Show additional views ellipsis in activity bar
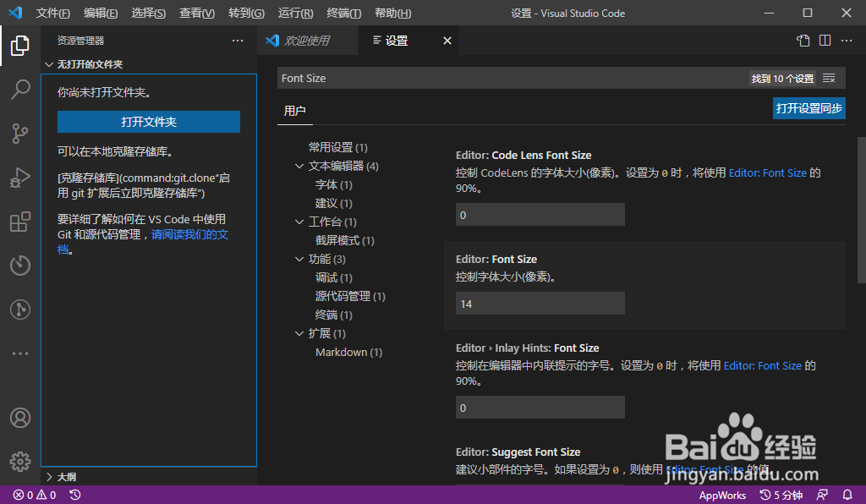Image resolution: width=866 pixels, height=504 pixels. tap(20, 353)
